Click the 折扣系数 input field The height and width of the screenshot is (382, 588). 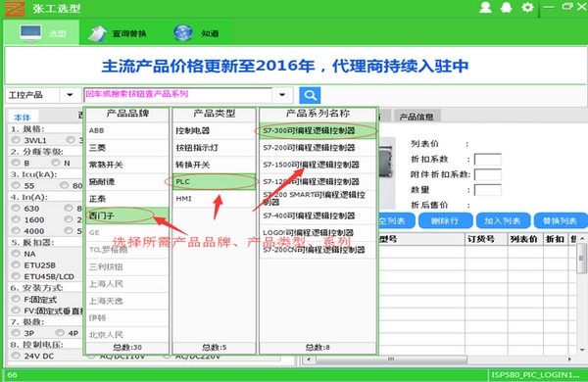pyautogui.click(x=488, y=160)
